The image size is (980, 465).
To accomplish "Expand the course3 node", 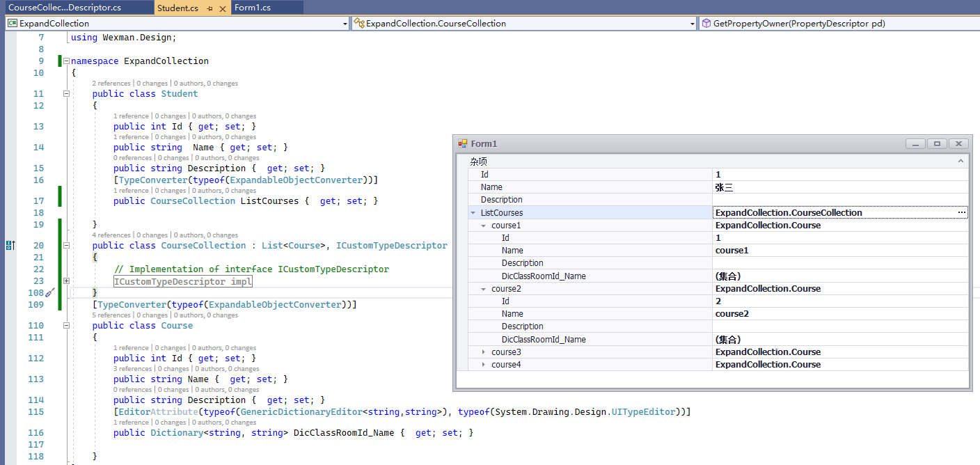I will [x=484, y=352].
